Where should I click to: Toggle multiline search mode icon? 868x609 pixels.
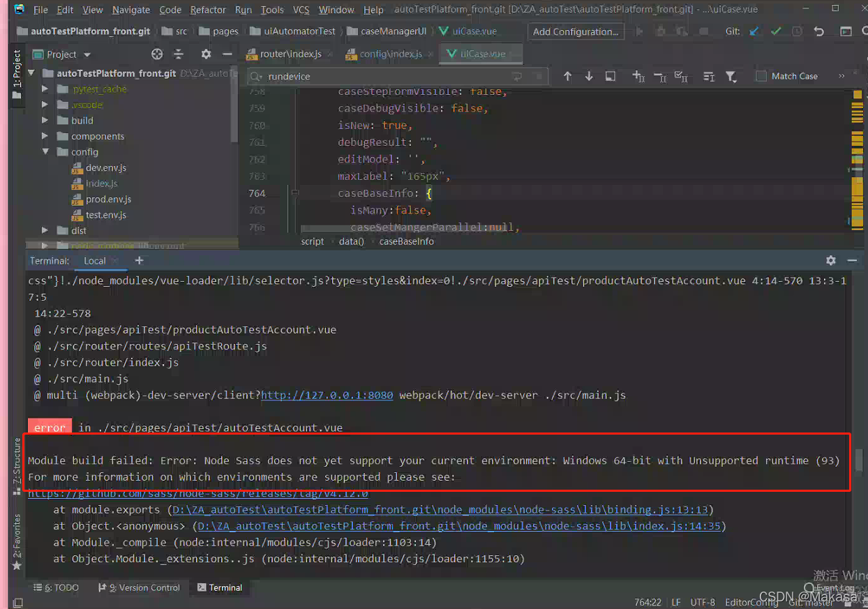(708, 76)
